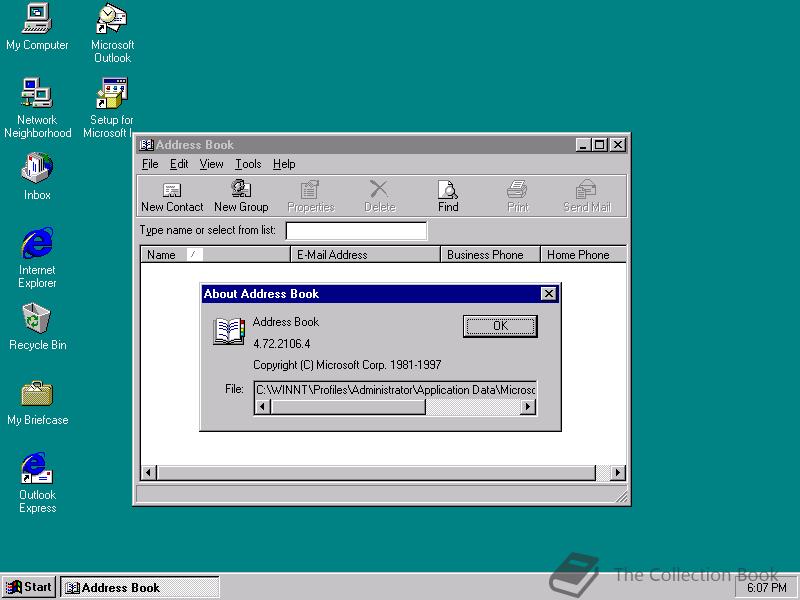The width and height of the screenshot is (800, 600).
Task: Click the contact list horizontal scrollbar thumb
Action: click(376, 472)
